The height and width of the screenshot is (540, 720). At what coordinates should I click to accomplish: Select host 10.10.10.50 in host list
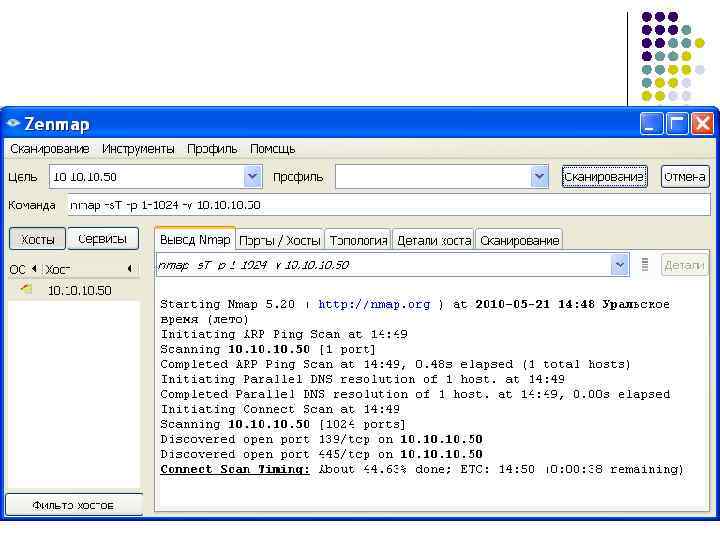(73, 290)
